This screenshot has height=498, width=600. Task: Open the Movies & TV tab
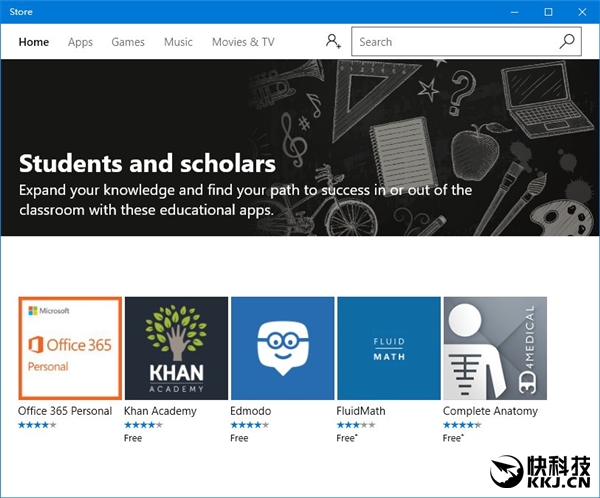tap(242, 42)
